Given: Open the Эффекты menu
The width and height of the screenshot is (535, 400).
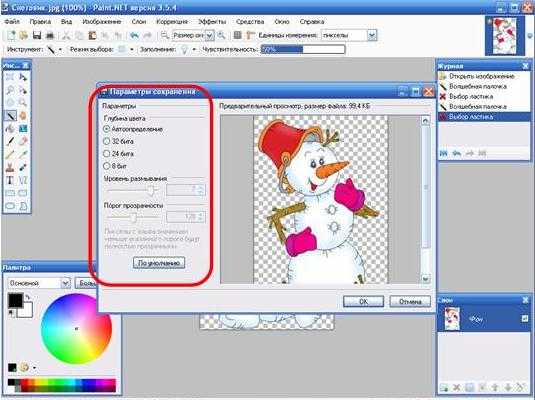Looking at the screenshot, I should pyautogui.click(x=212, y=22).
